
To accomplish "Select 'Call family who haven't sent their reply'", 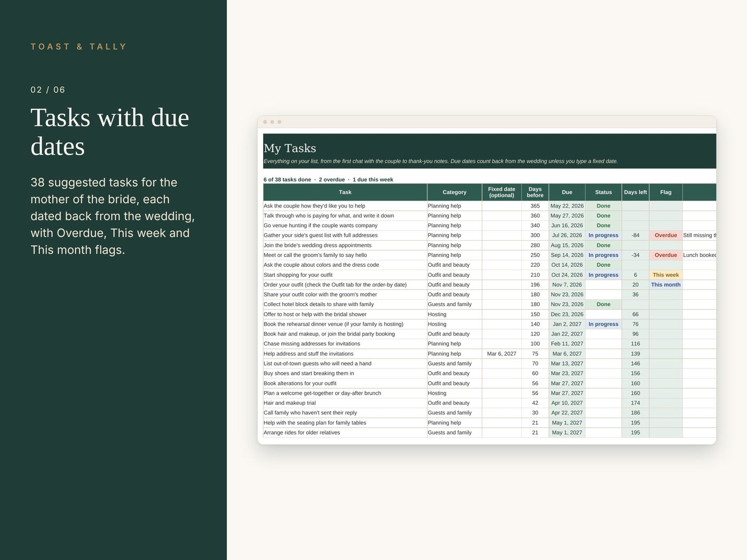I will pyautogui.click(x=345, y=413).
